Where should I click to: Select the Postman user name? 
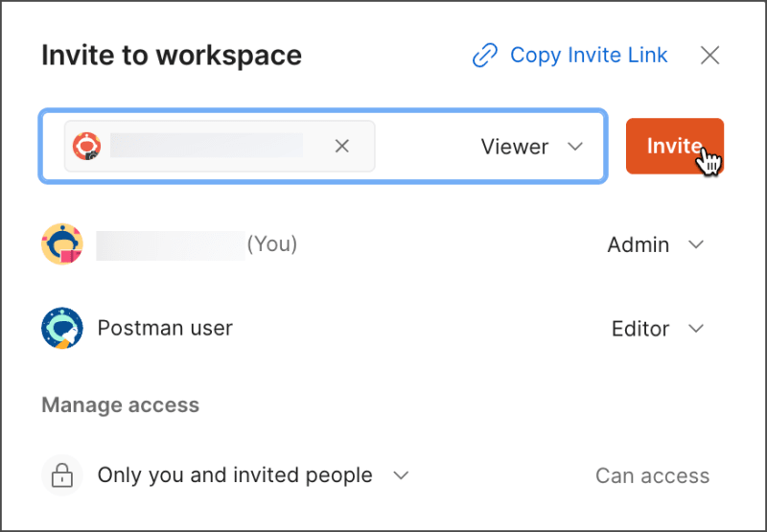pyautogui.click(x=165, y=328)
